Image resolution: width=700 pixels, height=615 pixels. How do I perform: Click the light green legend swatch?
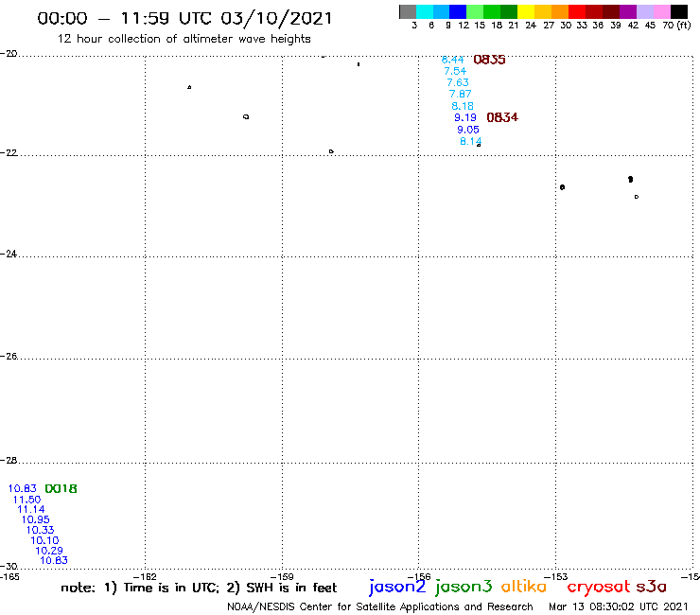(x=475, y=11)
